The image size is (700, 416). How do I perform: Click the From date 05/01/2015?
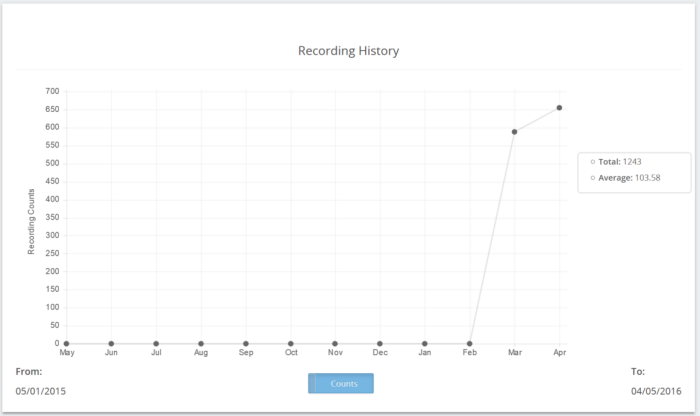[41, 391]
